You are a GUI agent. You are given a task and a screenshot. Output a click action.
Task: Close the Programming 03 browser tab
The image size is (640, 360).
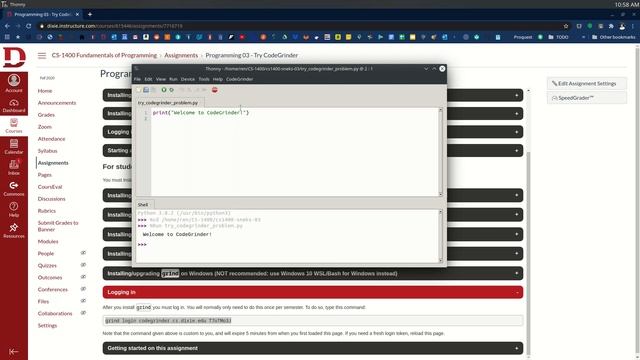(x=78, y=14)
